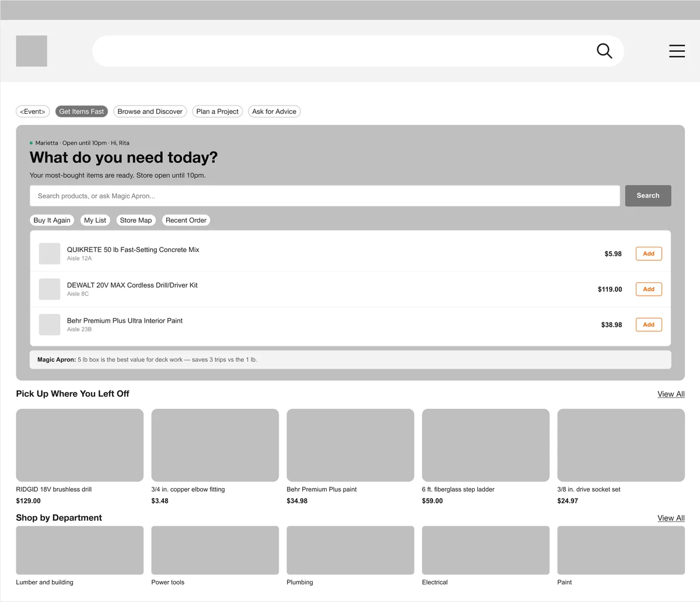Image resolution: width=700 pixels, height=602 pixels.
Task: Click Lumber and building label
Action: pos(44,582)
